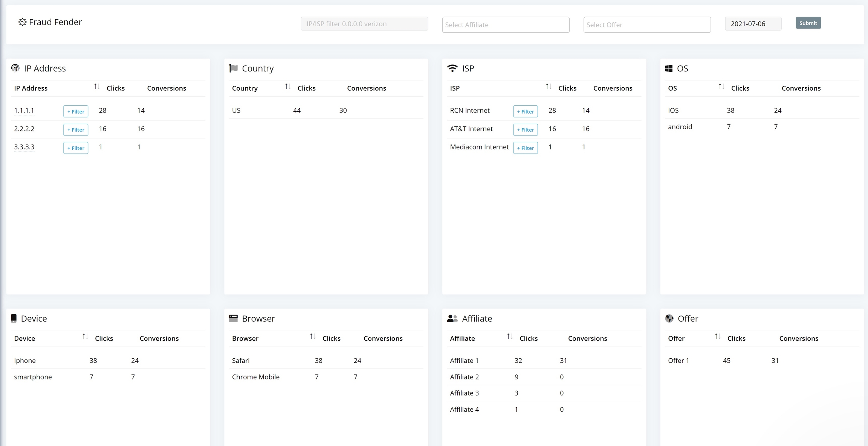Click the wifi icon in the ISP panel

point(452,68)
